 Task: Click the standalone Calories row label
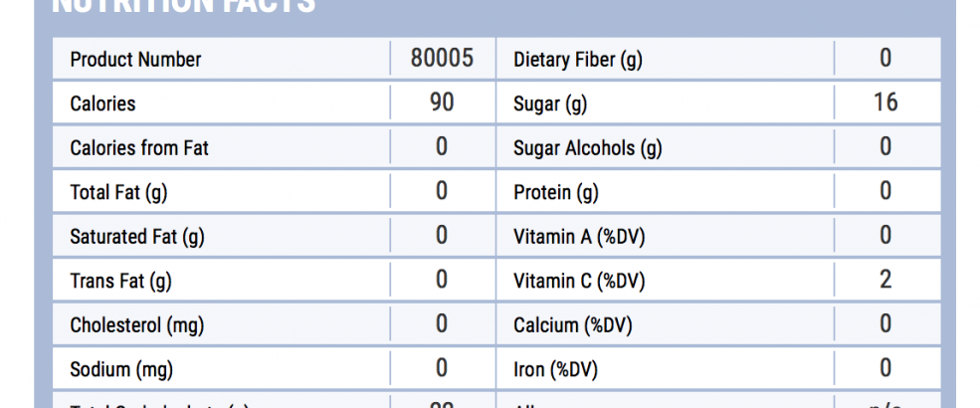[102, 103]
